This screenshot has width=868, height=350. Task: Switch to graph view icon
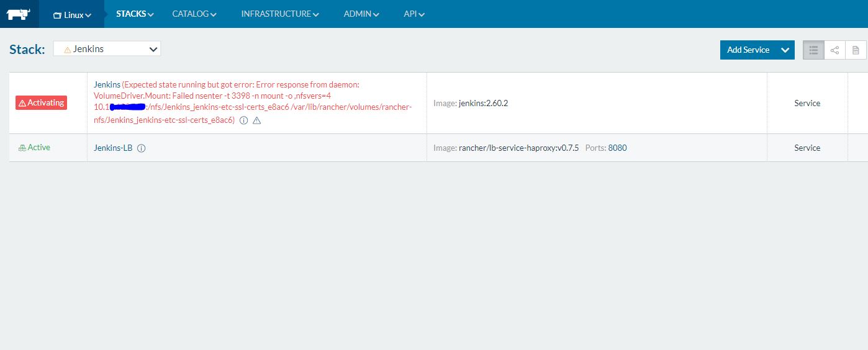point(834,50)
